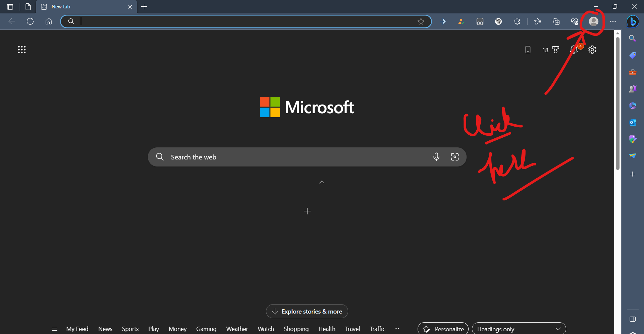Go to the home page
This screenshot has width=644, height=334.
[x=49, y=21]
